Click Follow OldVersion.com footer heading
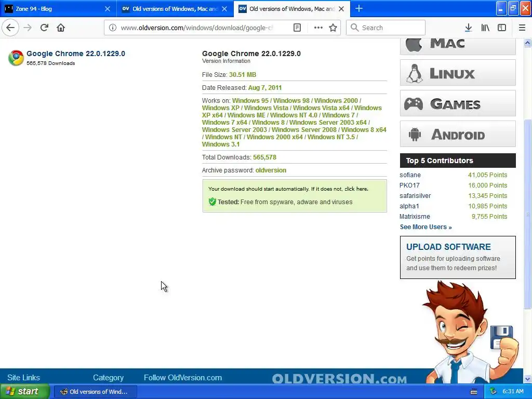 (x=183, y=378)
